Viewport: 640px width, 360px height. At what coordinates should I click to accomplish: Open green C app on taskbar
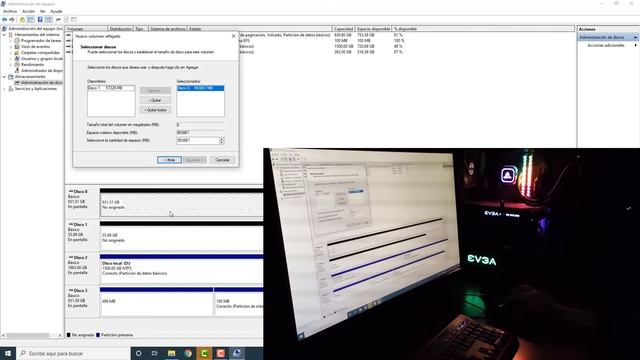coord(204,353)
